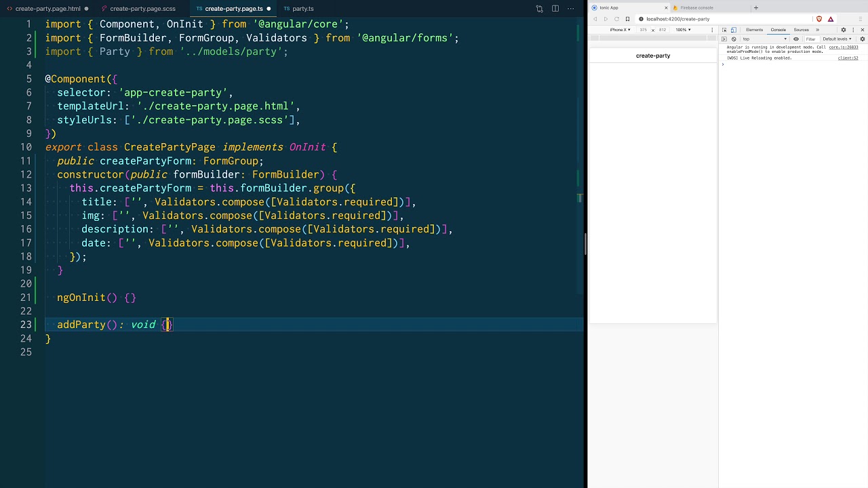Switch to the Elements DevTools tab

pyautogui.click(x=755, y=30)
